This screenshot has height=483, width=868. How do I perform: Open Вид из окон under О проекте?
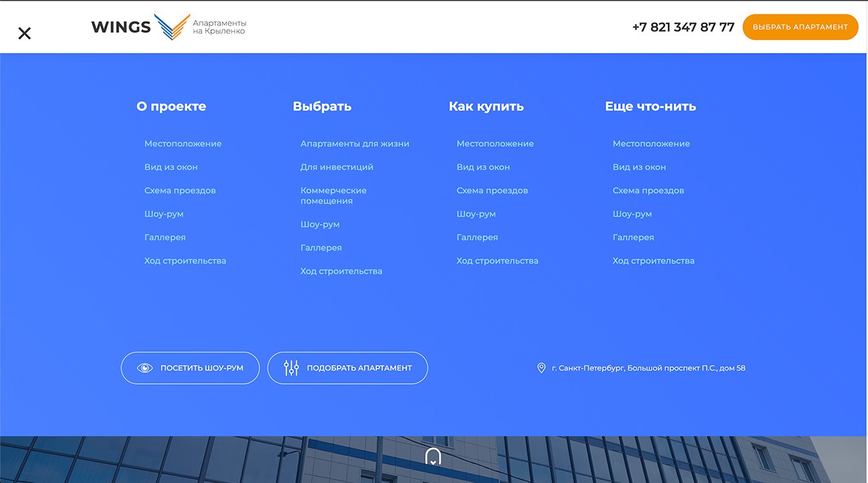[171, 167]
